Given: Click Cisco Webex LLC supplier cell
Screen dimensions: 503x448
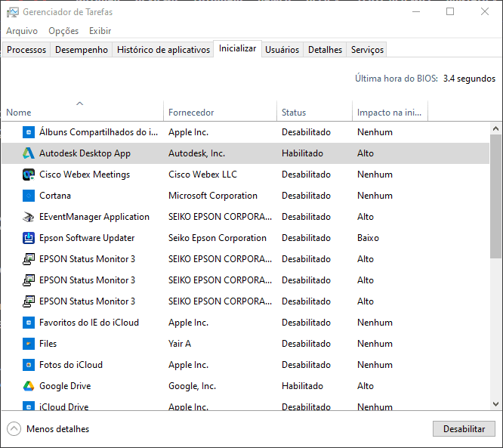Looking at the screenshot, I should 202,175.
